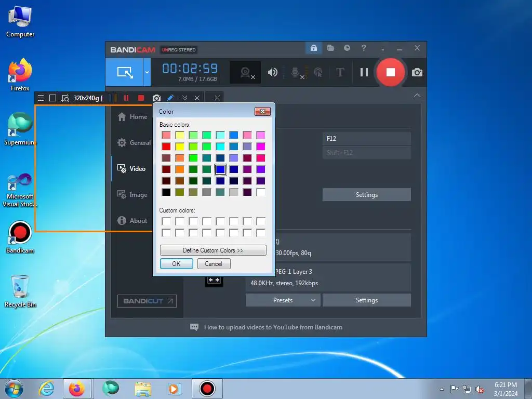Confirm color with OK button

pyautogui.click(x=177, y=263)
